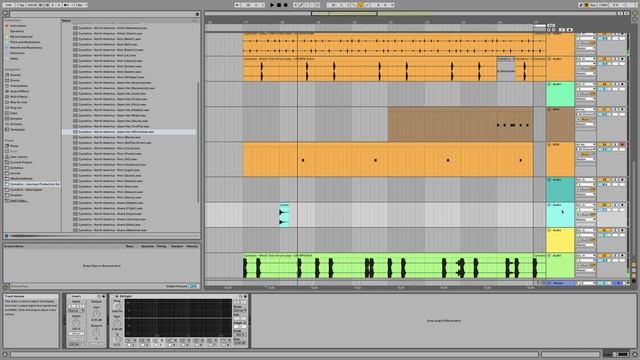Toggle the Follow playback button

(238, 5)
